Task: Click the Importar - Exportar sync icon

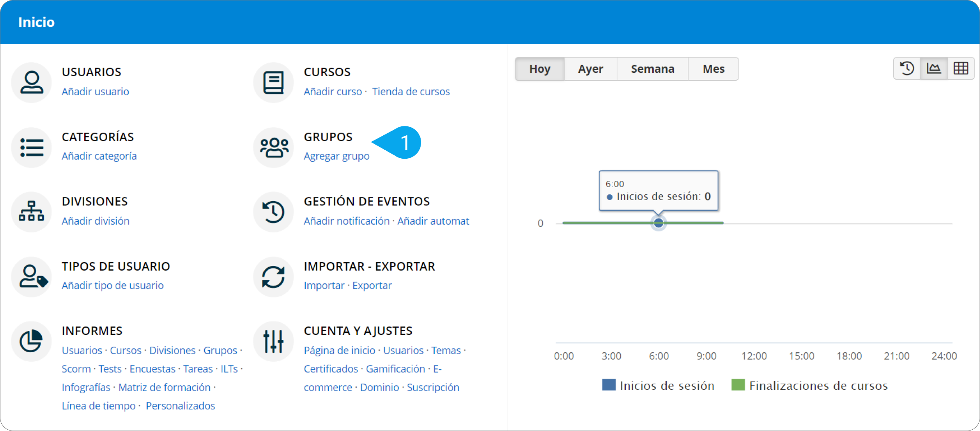Action: [273, 277]
